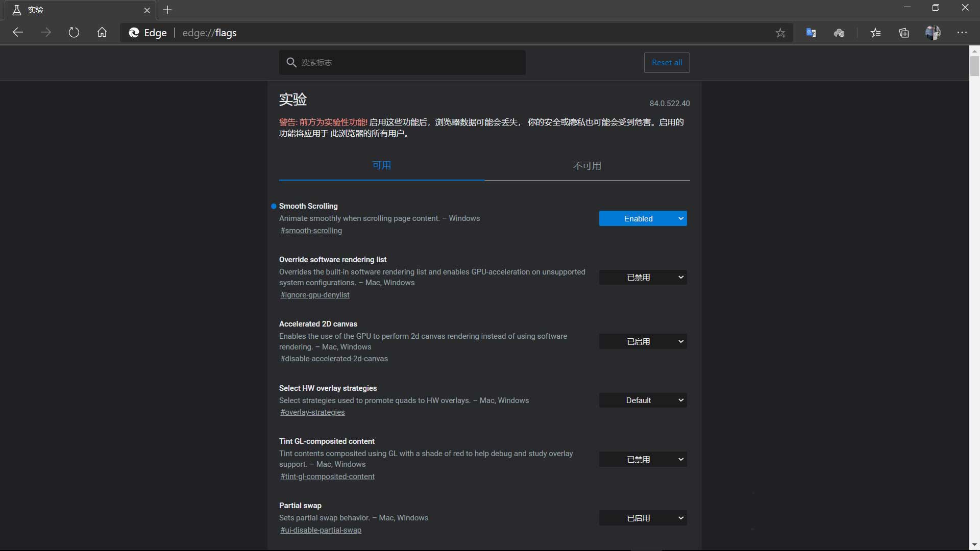Viewport: 980px width, 551px height.
Task: Focus the 搜索标志 search field
Action: pyautogui.click(x=408, y=62)
